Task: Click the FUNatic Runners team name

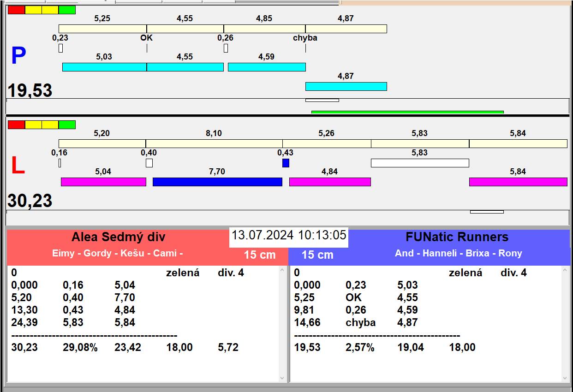Action: (457, 237)
